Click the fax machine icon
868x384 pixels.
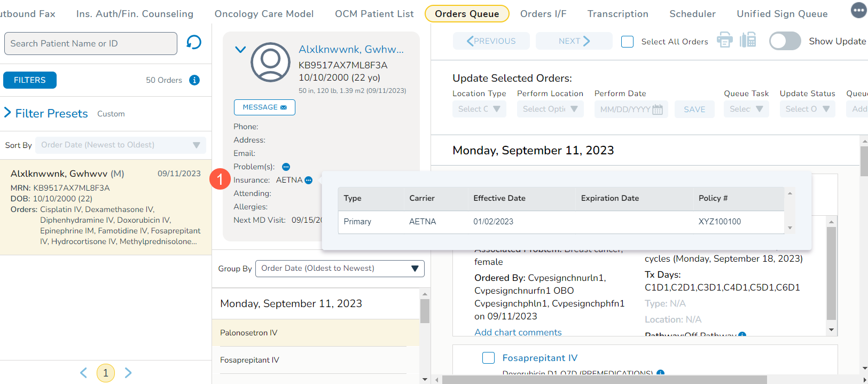[x=748, y=40]
